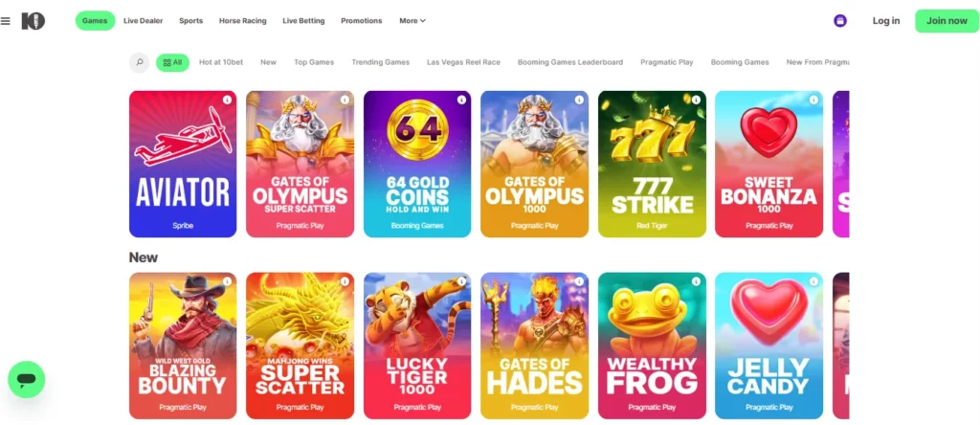Screen dimensions: 980x425
Task: Open the game search magnifier icon
Action: click(140, 62)
